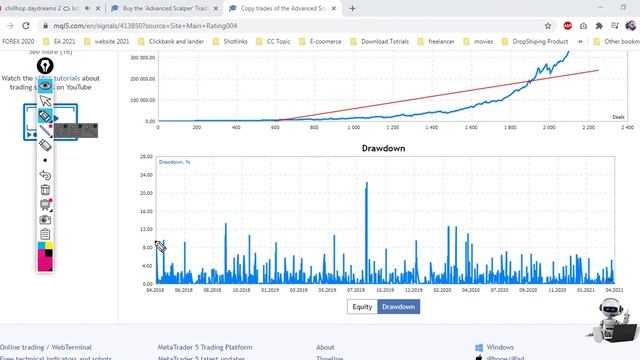Open the extensions puzzle piece icon
640x360 pixels.
coord(599,26)
